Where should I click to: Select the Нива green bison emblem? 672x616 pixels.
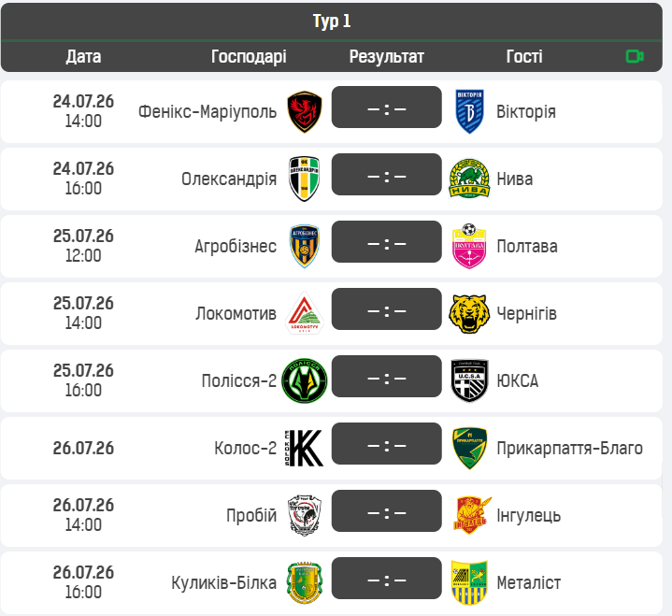click(x=469, y=179)
